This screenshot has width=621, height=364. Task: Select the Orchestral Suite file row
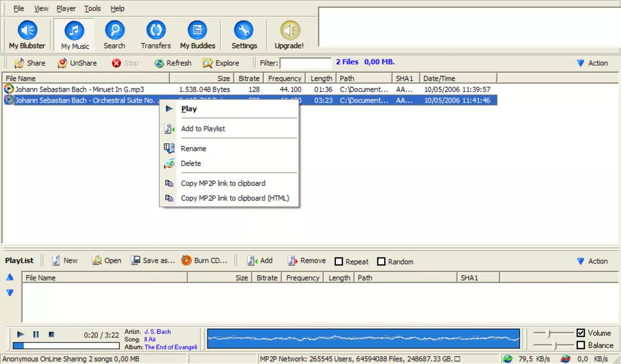[x=250, y=100]
